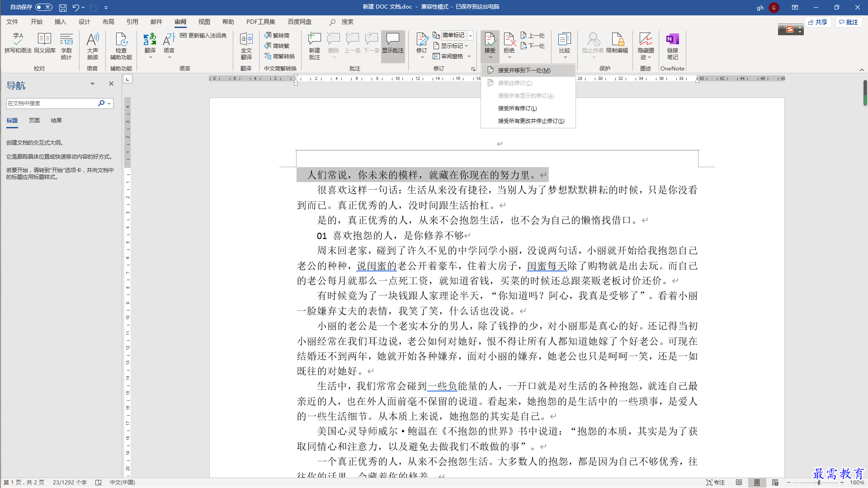This screenshot has width=868, height=488.
Task: Open the Track Changes dialog launcher
Action: 473,69
